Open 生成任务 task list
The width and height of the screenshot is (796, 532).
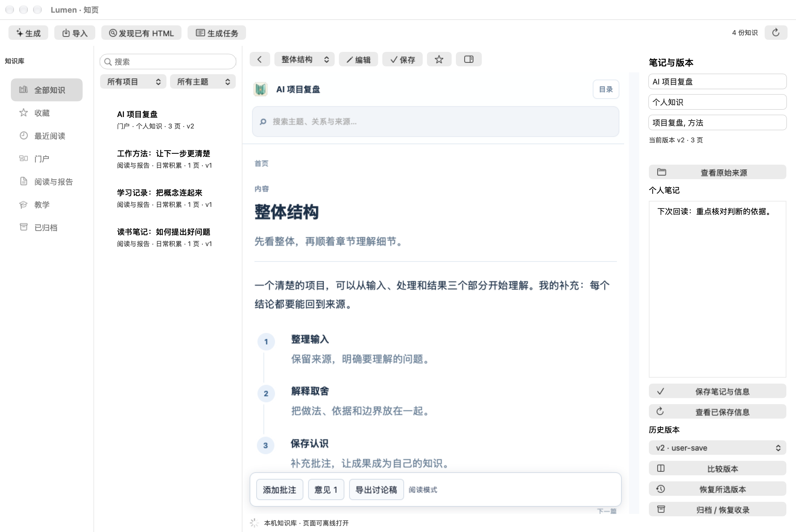coord(217,33)
